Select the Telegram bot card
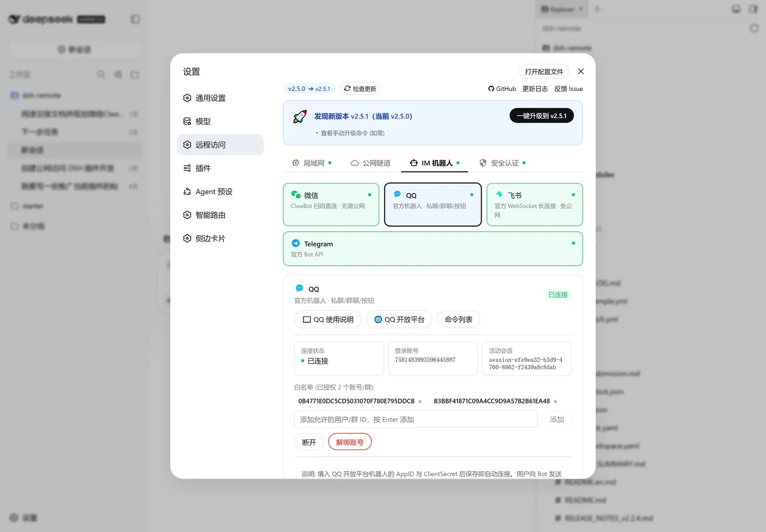This screenshot has height=532, width=766. click(433, 249)
